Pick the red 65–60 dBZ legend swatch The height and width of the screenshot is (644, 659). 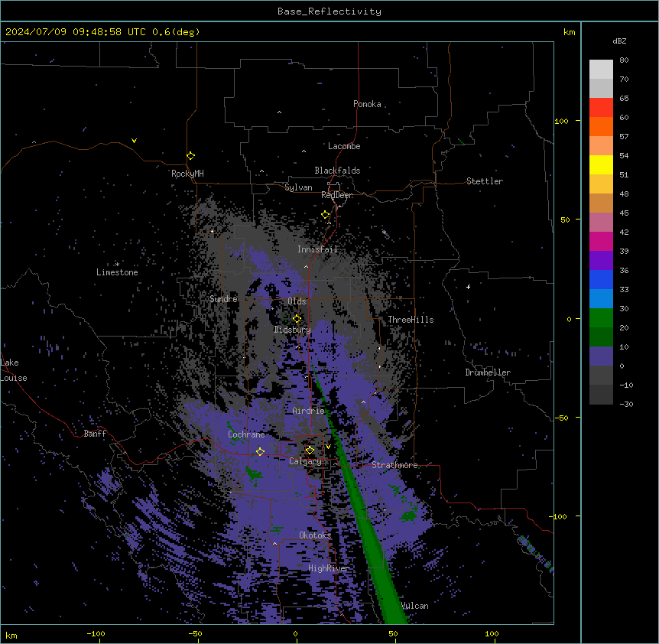(601, 107)
